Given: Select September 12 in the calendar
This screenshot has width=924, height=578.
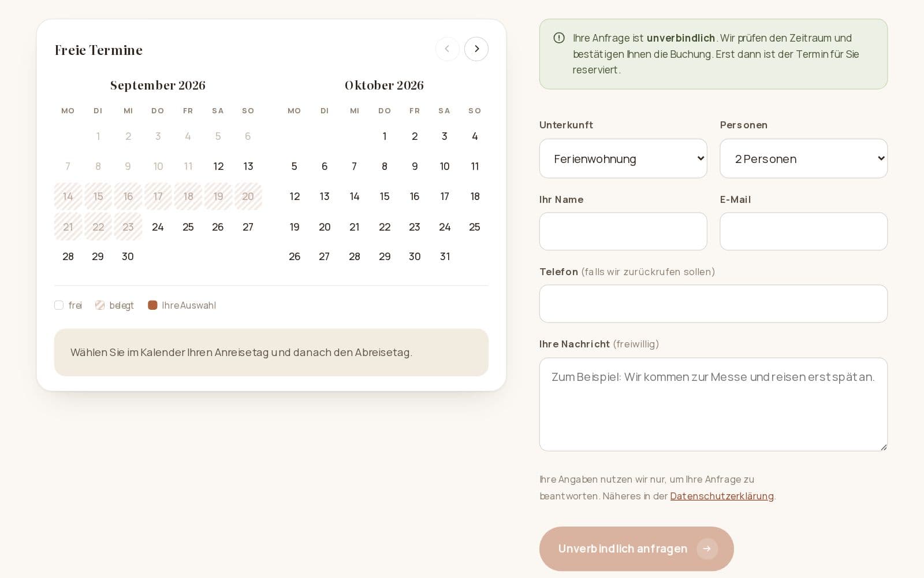Looking at the screenshot, I should coord(218,166).
